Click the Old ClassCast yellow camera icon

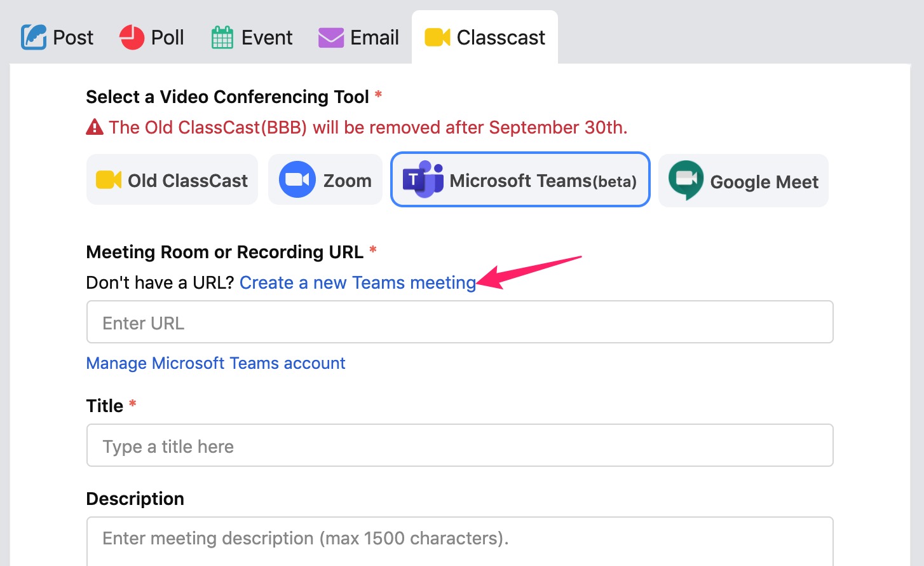click(x=109, y=180)
